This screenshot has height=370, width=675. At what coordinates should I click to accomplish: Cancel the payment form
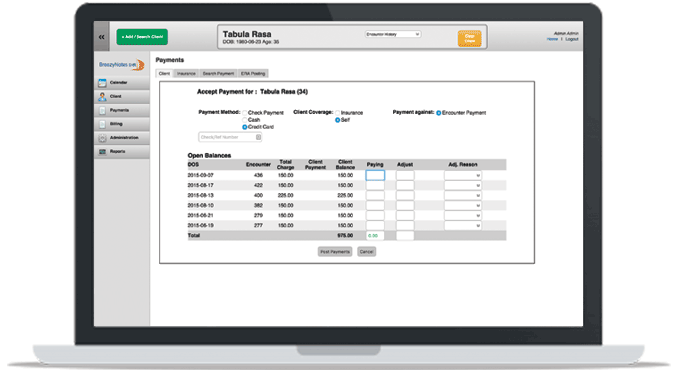point(366,252)
